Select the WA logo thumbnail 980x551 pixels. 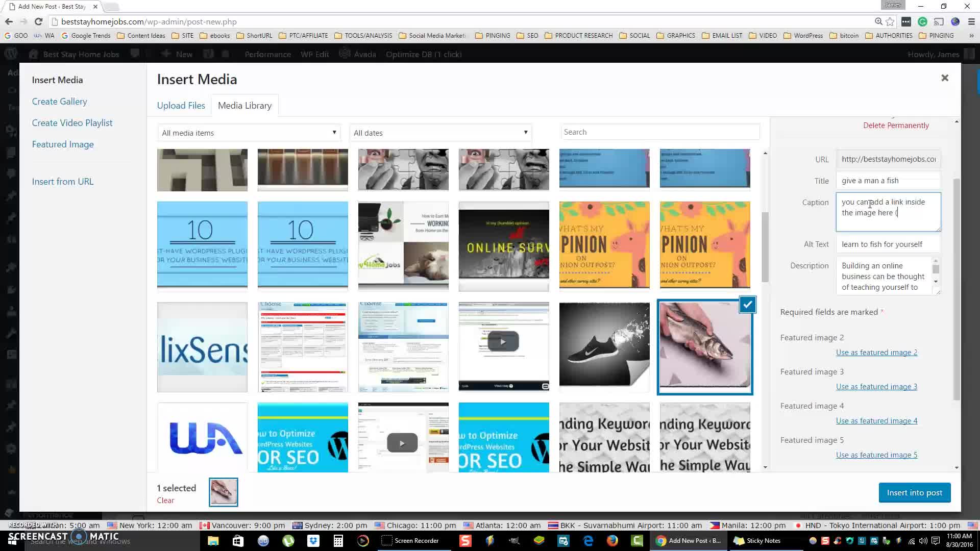pos(202,438)
